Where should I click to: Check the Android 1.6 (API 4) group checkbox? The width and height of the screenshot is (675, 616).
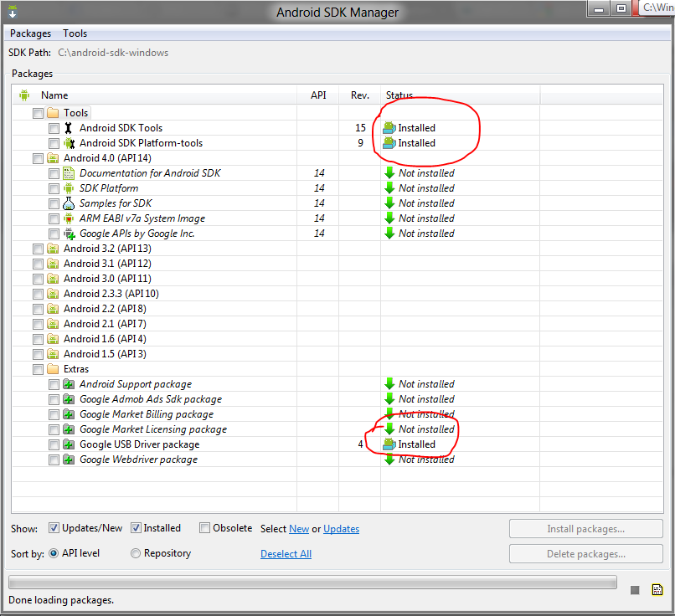[x=38, y=339]
